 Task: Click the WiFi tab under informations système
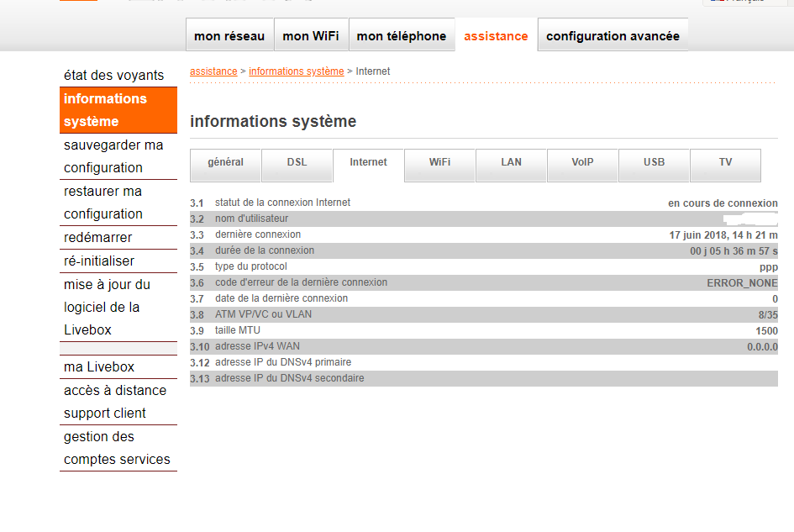click(439, 163)
